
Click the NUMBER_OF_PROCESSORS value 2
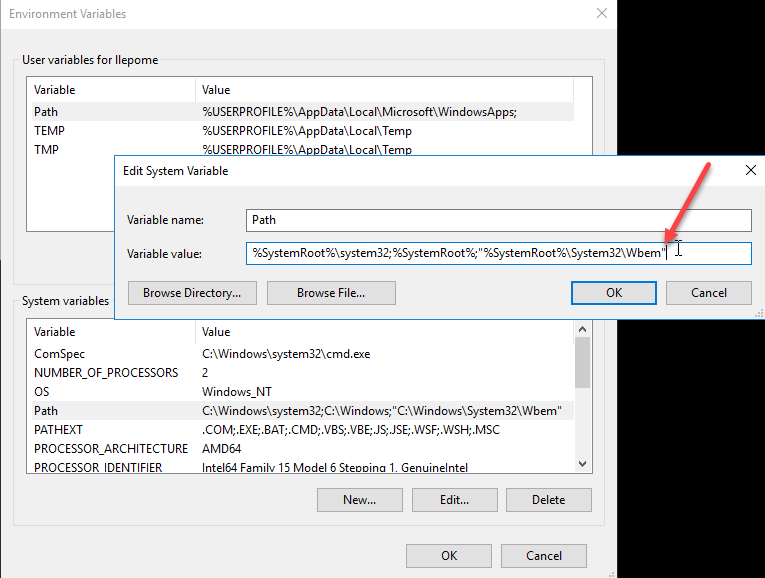(x=205, y=373)
